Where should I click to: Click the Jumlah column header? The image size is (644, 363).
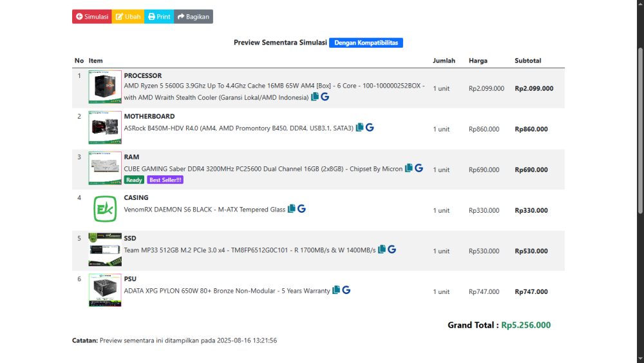coord(444,61)
